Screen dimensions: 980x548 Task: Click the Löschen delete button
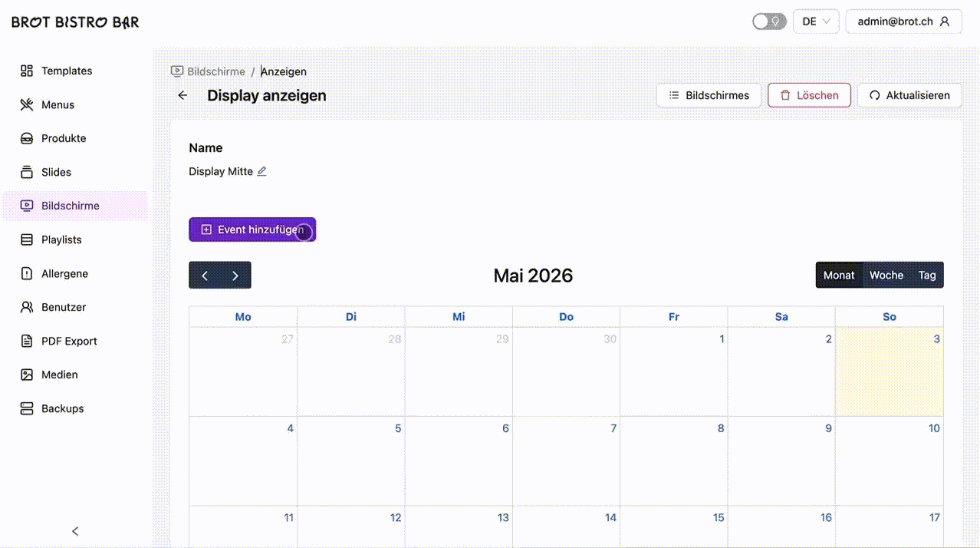[x=809, y=95]
